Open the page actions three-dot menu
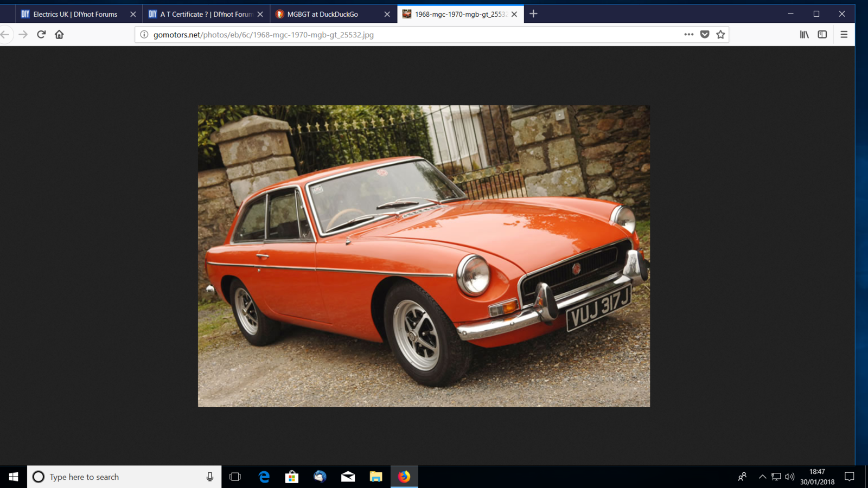 [x=688, y=35]
